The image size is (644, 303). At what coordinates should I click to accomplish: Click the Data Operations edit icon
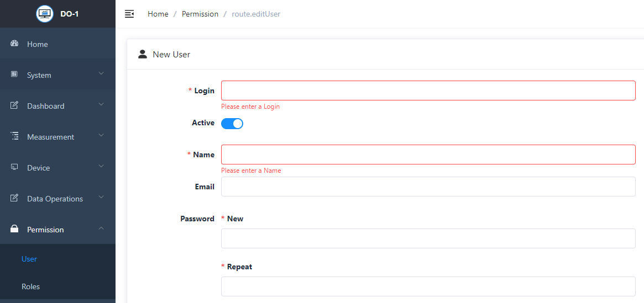point(15,198)
